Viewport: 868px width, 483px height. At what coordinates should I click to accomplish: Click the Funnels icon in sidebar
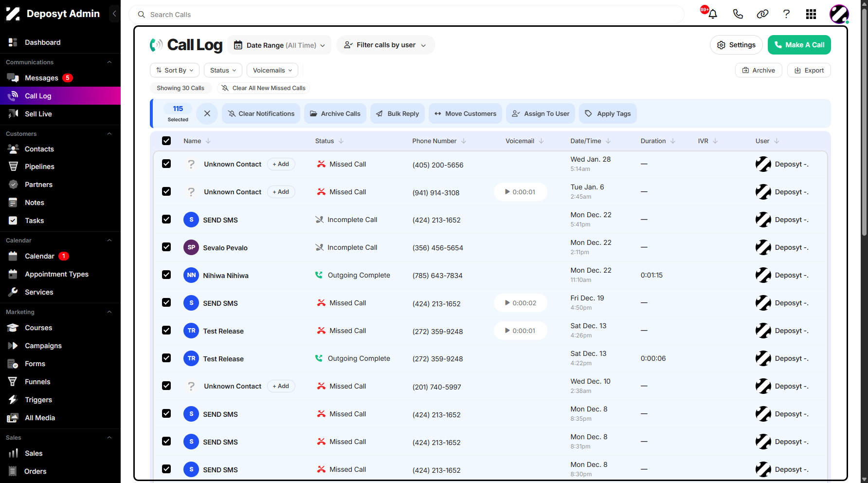[x=13, y=382]
